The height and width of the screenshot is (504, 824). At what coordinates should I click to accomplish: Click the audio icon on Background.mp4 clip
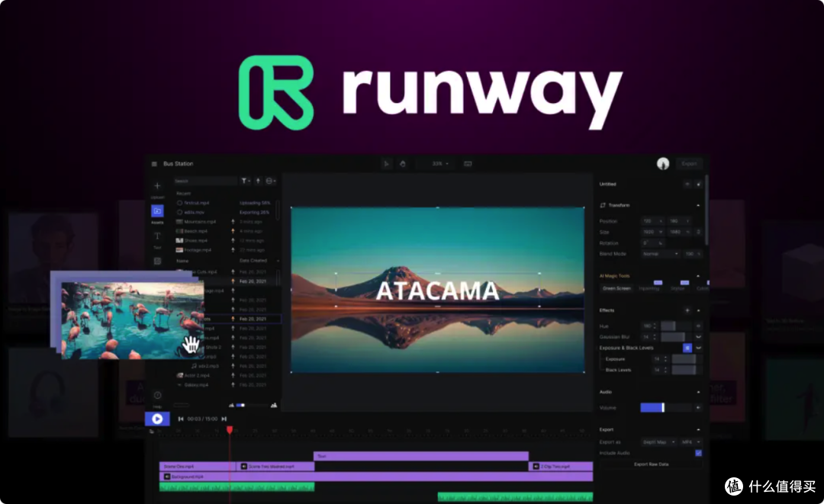pos(166,477)
